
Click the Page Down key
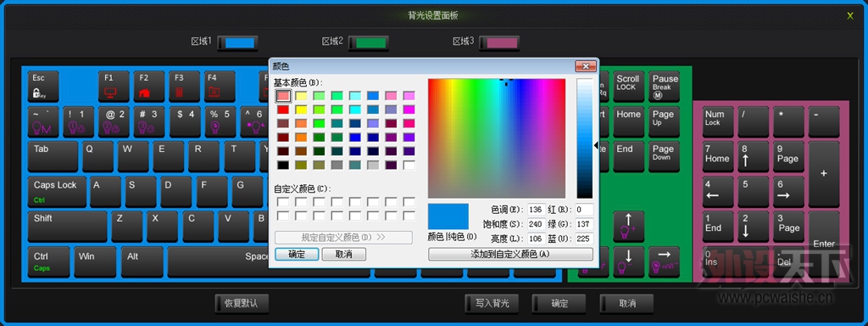665,156
